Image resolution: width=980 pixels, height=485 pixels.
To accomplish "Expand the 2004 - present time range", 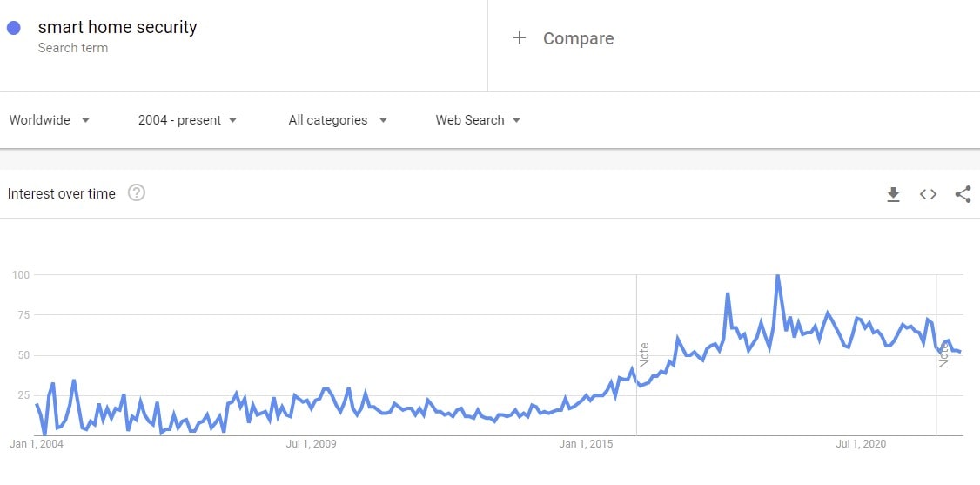I will [187, 120].
